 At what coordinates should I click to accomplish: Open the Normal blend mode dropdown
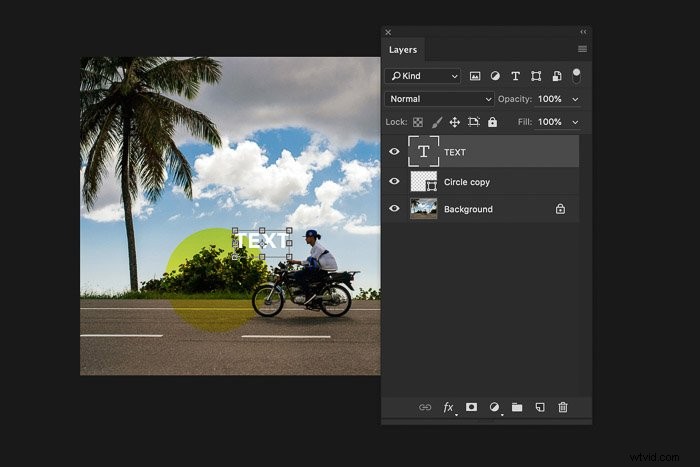[439, 99]
